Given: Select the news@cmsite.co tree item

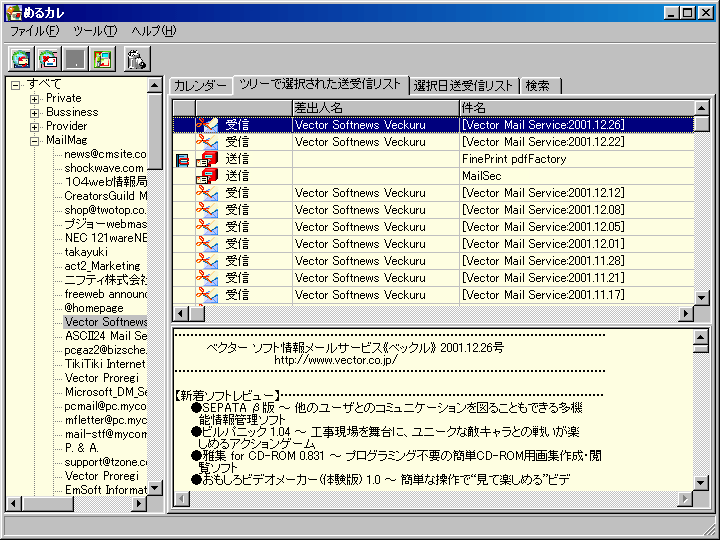Looking at the screenshot, I should (105, 154).
